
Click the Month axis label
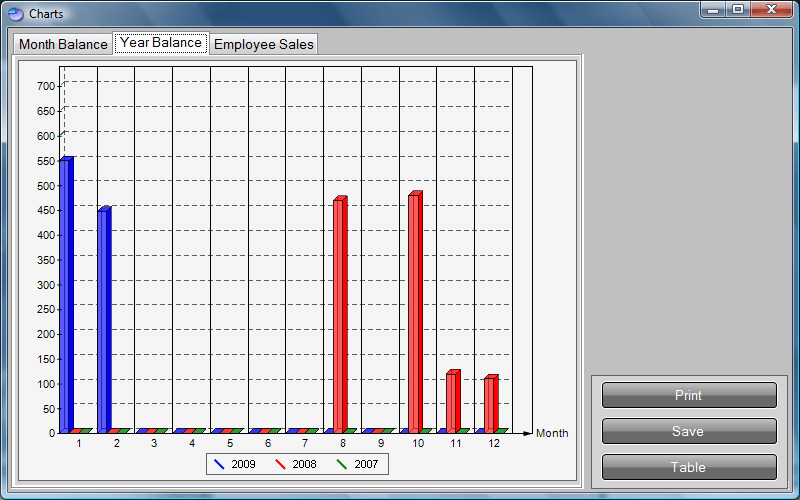tap(552, 433)
